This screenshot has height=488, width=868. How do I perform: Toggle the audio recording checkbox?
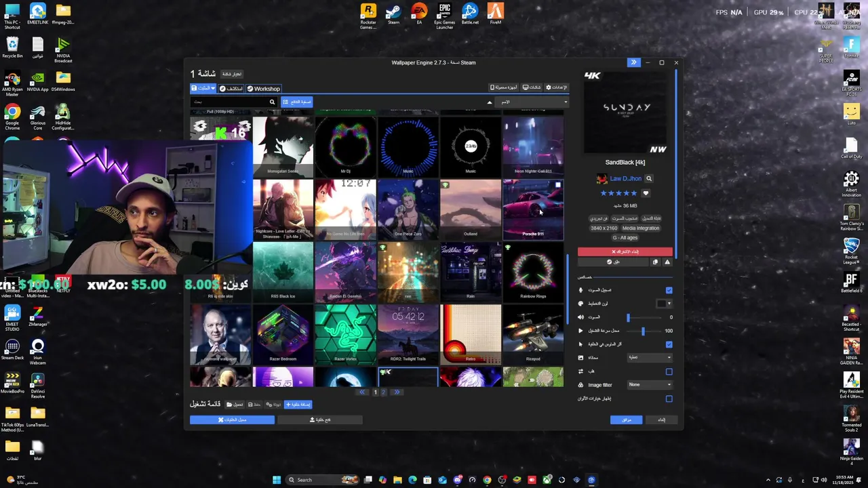[x=669, y=290]
